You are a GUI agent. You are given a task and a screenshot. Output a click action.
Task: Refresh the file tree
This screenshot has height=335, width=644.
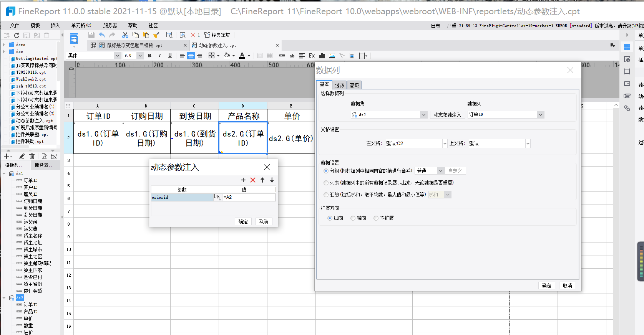coord(17,35)
